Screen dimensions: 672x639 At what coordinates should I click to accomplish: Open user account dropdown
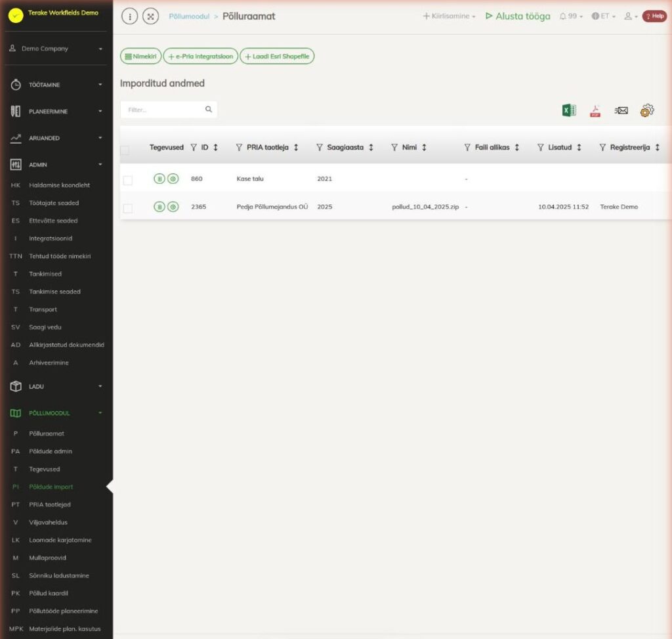click(631, 16)
